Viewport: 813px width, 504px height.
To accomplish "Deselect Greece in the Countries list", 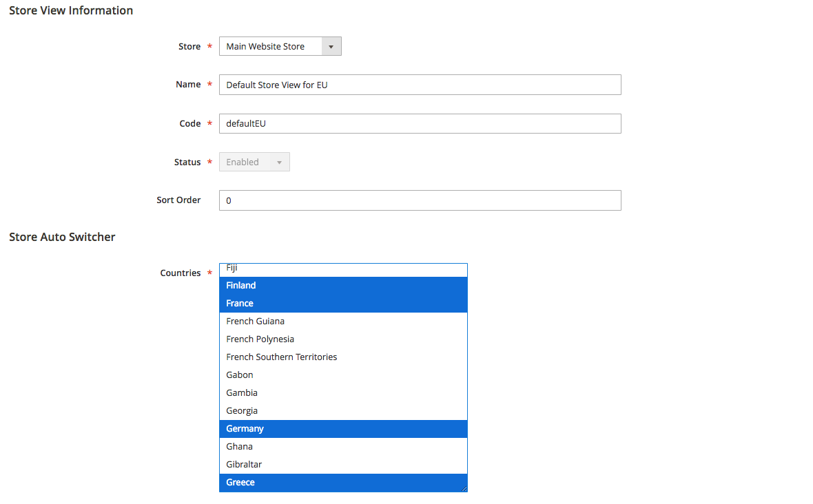I will [343, 482].
